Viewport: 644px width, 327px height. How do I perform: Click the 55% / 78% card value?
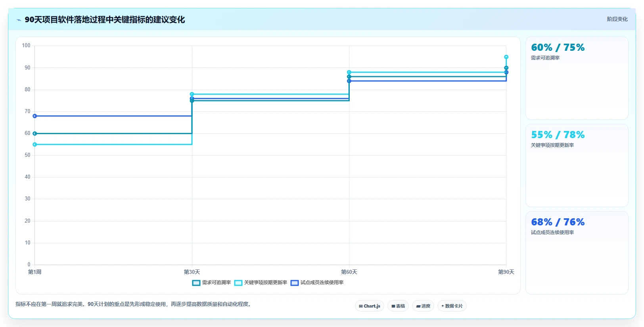coord(558,135)
